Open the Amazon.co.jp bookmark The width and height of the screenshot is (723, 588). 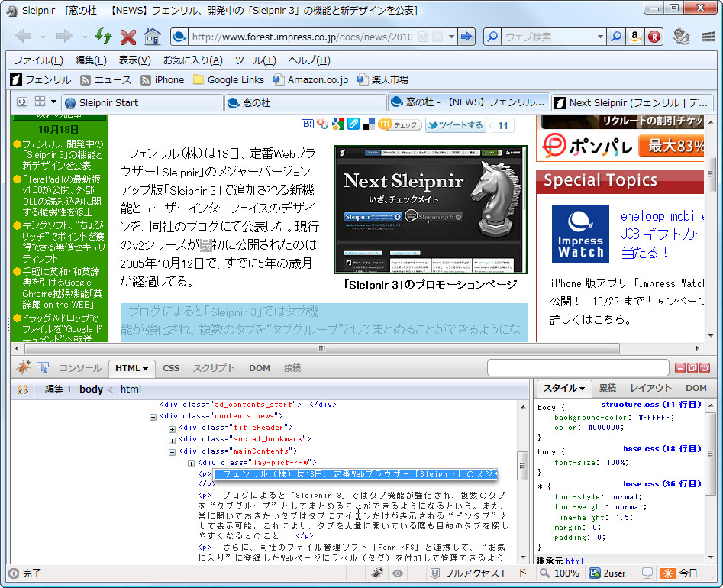(310, 79)
